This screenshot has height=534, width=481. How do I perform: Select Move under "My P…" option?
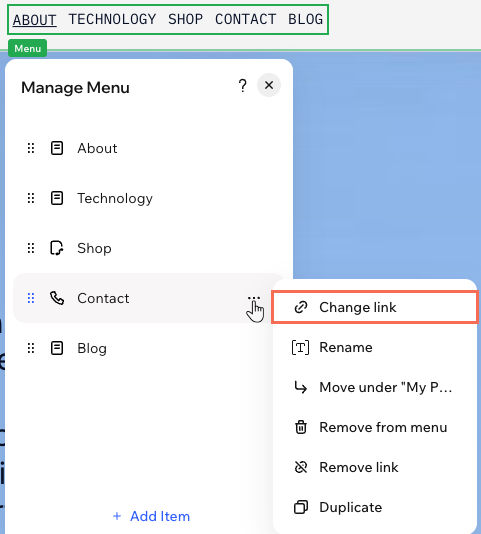tap(375, 387)
